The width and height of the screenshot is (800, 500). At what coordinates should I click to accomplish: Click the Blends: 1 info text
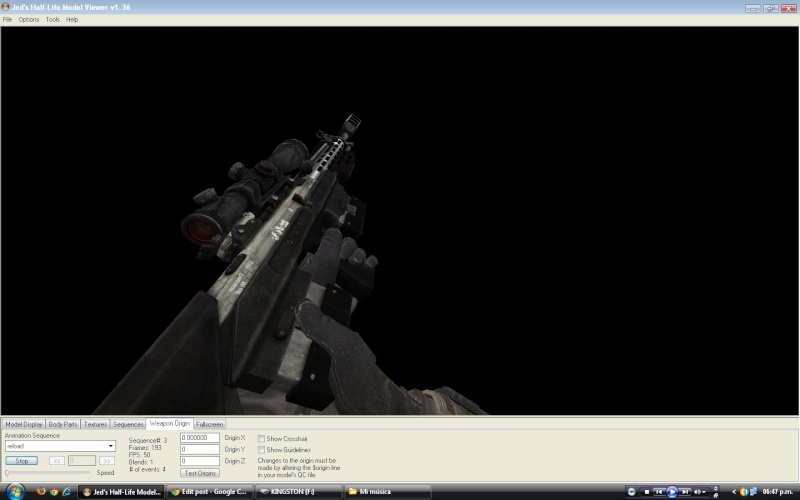141,462
